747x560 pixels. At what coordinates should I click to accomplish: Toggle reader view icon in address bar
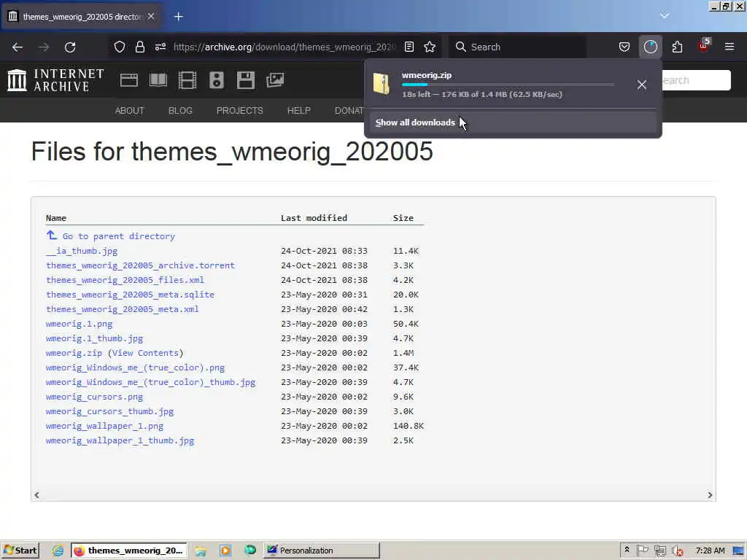coord(409,47)
